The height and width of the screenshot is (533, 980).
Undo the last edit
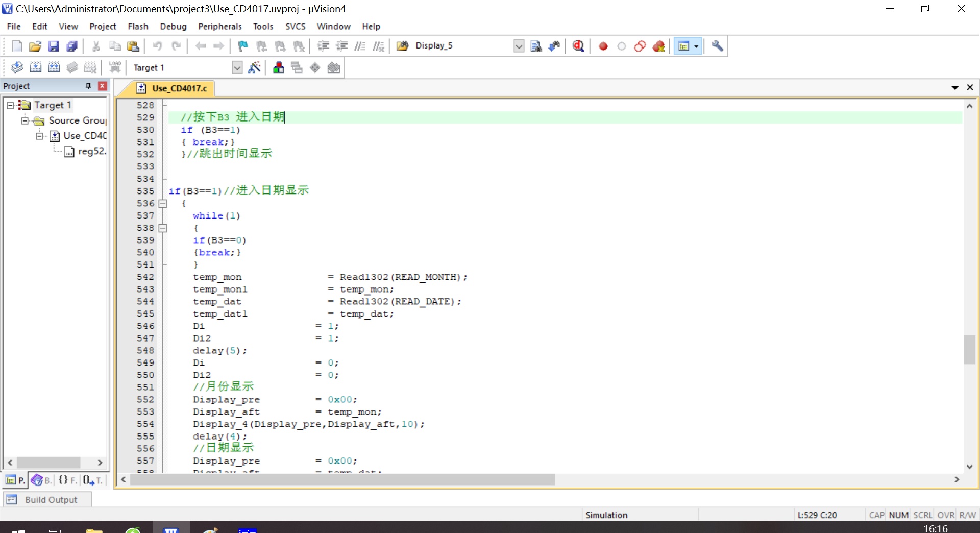click(x=158, y=46)
